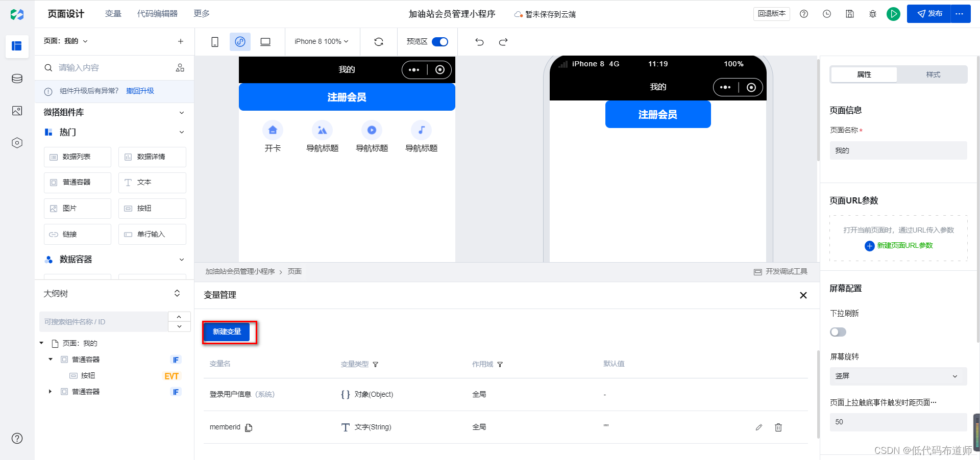Open the iPhone 8 100% device dropdown
The height and width of the screenshot is (460, 980).
[x=322, y=42]
